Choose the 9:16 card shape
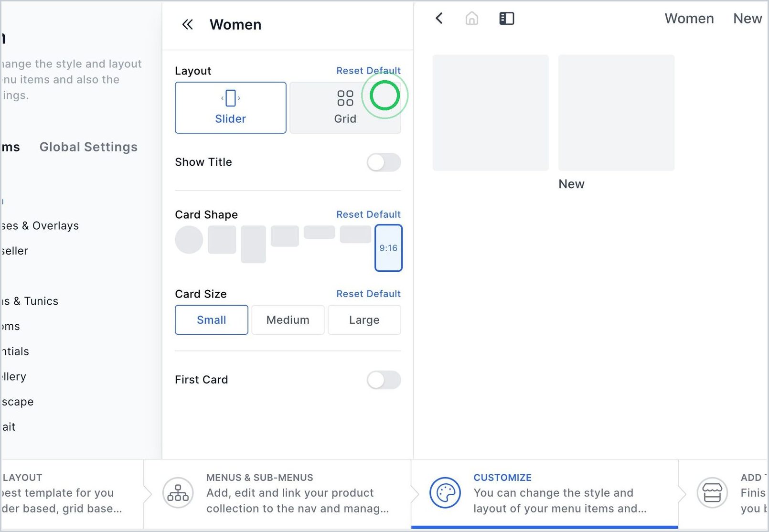Viewport: 769px width, 532px height. click(x=388, y=248)
